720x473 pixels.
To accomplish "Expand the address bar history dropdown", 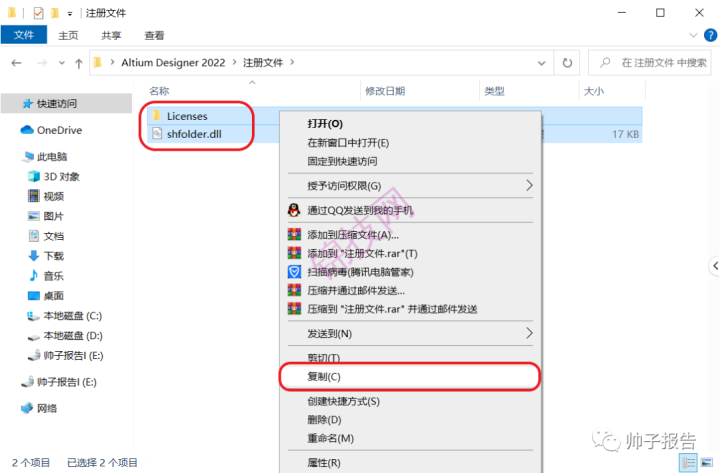I will (x=542, y=63).
